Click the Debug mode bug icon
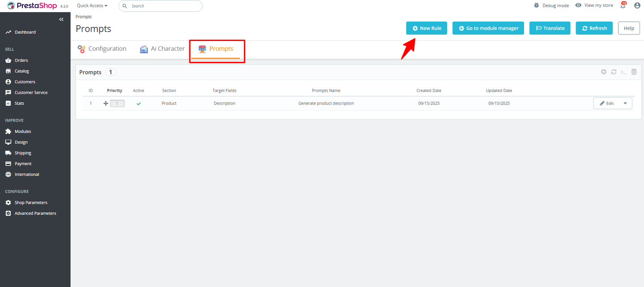The width and height of the screenshot is (644, 287). 537,5
